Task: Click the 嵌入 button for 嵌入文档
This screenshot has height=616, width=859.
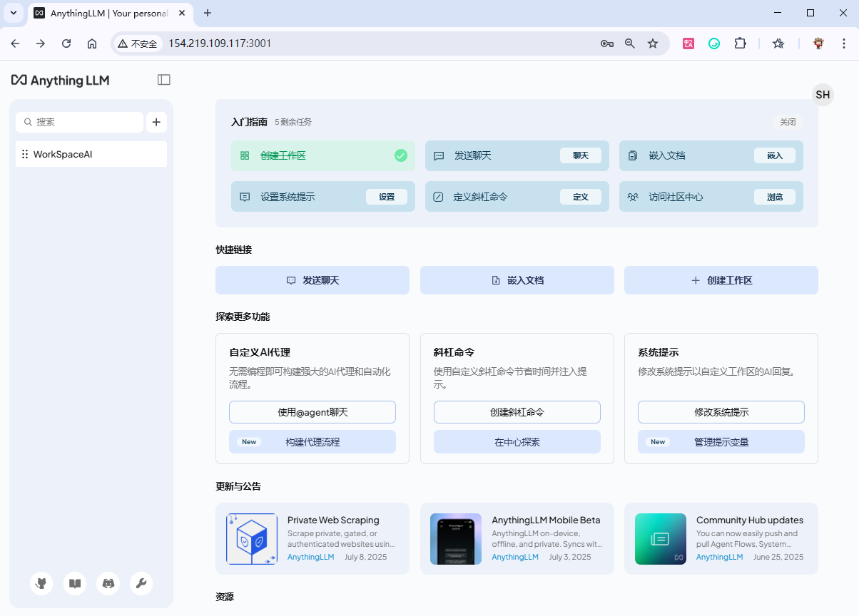Action: coord(775,155)
